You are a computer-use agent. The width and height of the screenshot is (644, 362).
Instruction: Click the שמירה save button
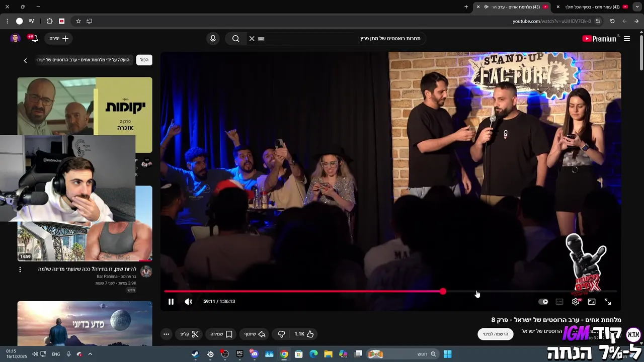221,334
